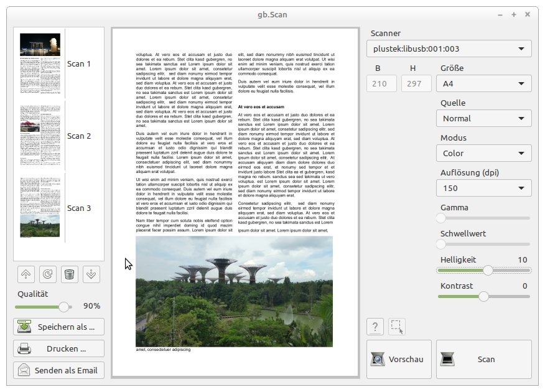Open help with question mark button
The image size is (545, 392).
375,327
